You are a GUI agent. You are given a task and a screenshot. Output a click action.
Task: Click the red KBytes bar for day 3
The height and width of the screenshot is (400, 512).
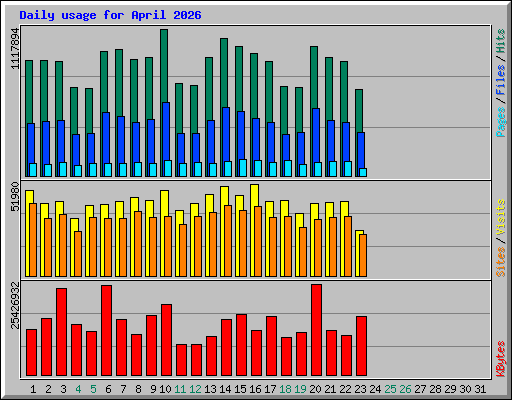[x=61, y=332]
